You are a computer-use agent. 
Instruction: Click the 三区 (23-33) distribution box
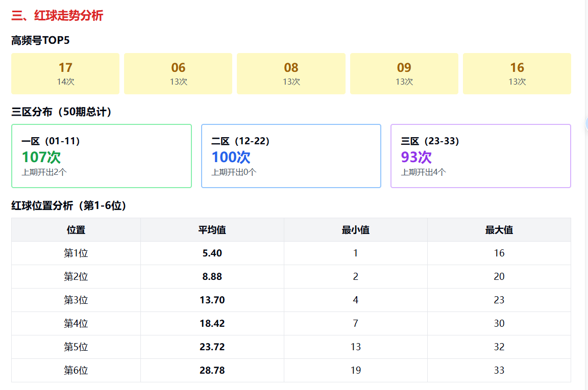click(480, 156)
